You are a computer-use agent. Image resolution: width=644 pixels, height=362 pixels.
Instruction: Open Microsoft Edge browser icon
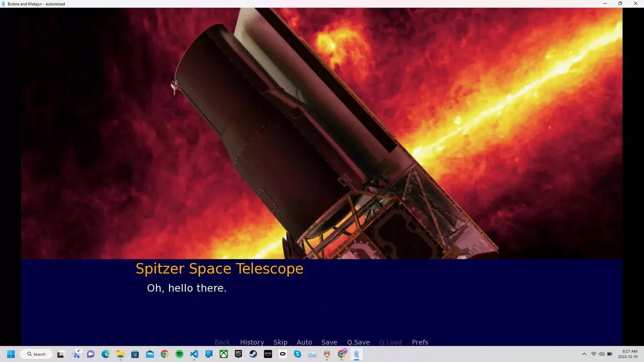click(x=106, y=354)
